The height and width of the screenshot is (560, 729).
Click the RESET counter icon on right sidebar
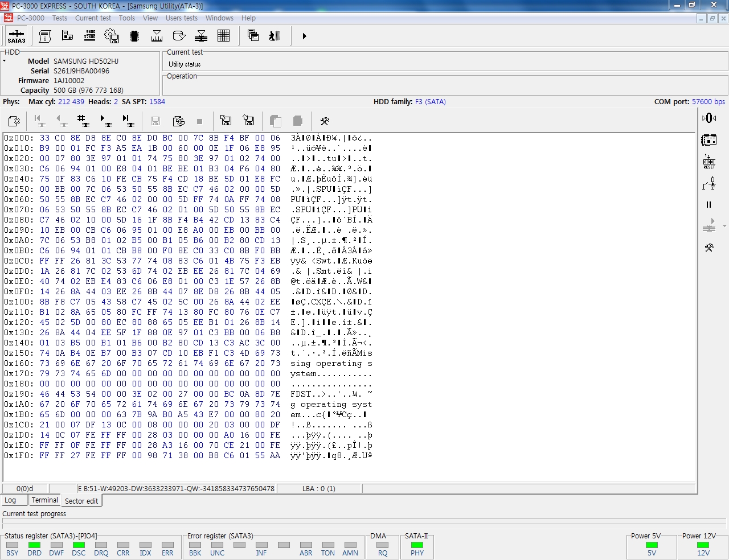[x=709, y=162]
